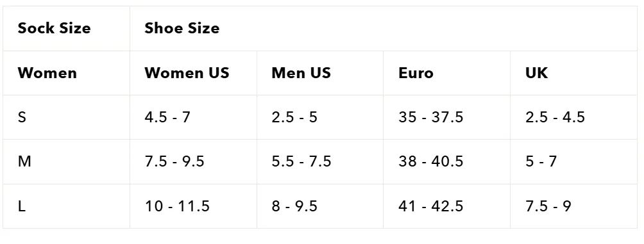This screenshot has height=244, width=644.
Task: Click the 5.5 - 7.5 Men US cell
Action: point(320,161)
